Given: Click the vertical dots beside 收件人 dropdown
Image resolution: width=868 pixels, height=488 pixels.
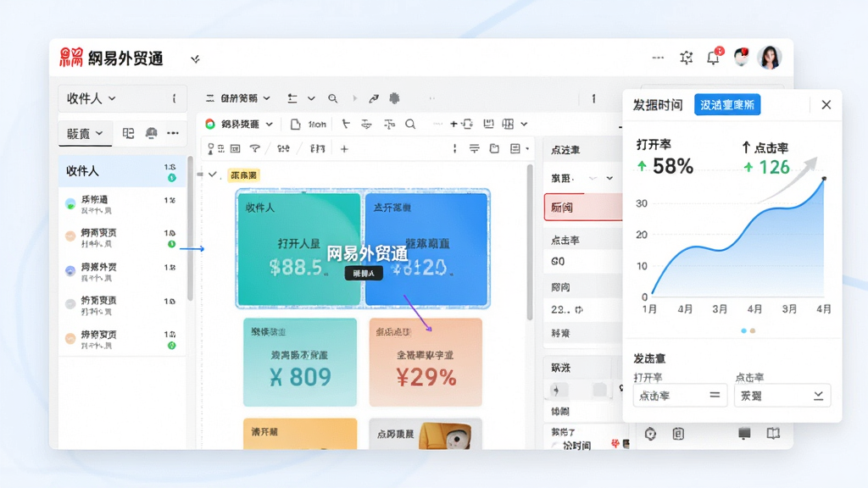Looking at the screenshot, I should click(x=174, y=98).
